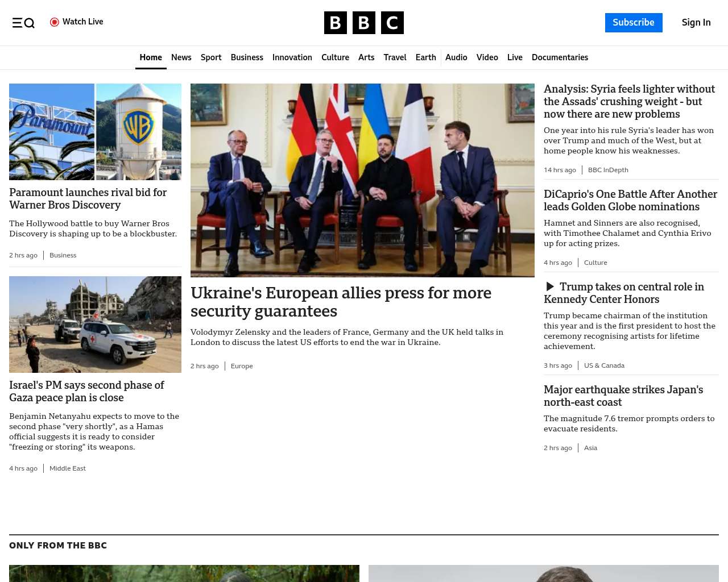The height and width of the screenshot is (582, 728).
Task: Open the Documentaries section
Action: point(560,57)
